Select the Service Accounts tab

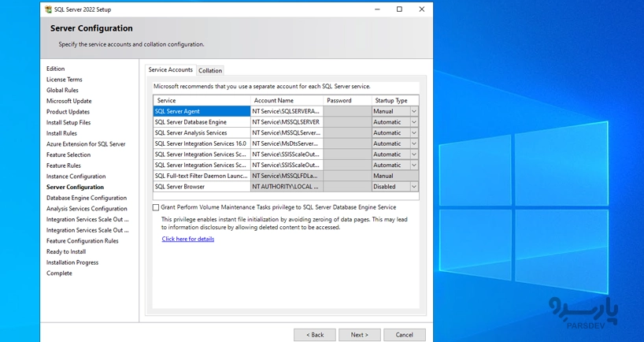[x=170, y=70]
